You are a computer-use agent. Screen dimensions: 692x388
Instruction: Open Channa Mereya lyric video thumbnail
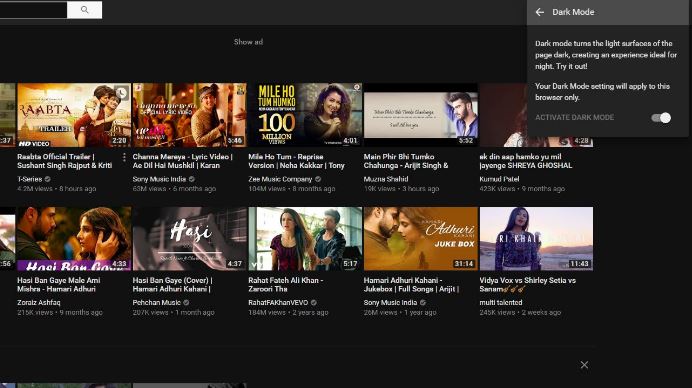point(190,115)
